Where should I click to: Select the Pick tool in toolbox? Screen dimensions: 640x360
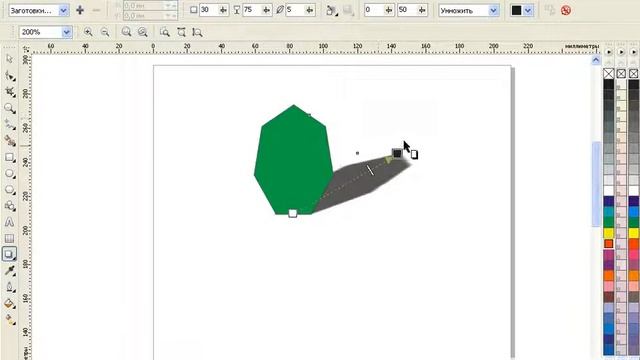click(9, 59)
